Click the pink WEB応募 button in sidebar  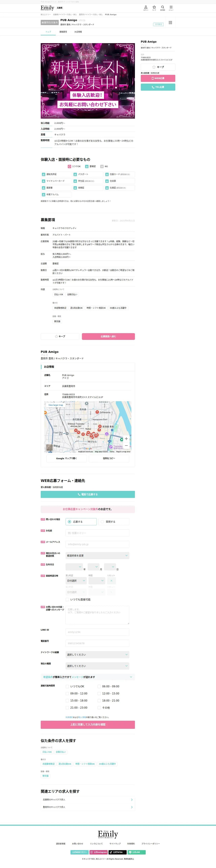pyautogui.click(x=158, y=78)
